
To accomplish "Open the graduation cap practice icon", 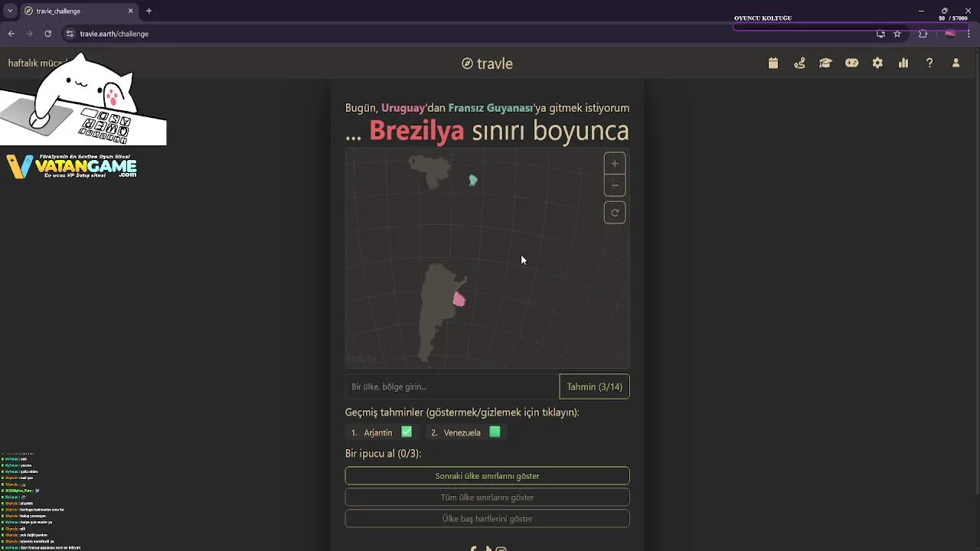I will 825,64.
